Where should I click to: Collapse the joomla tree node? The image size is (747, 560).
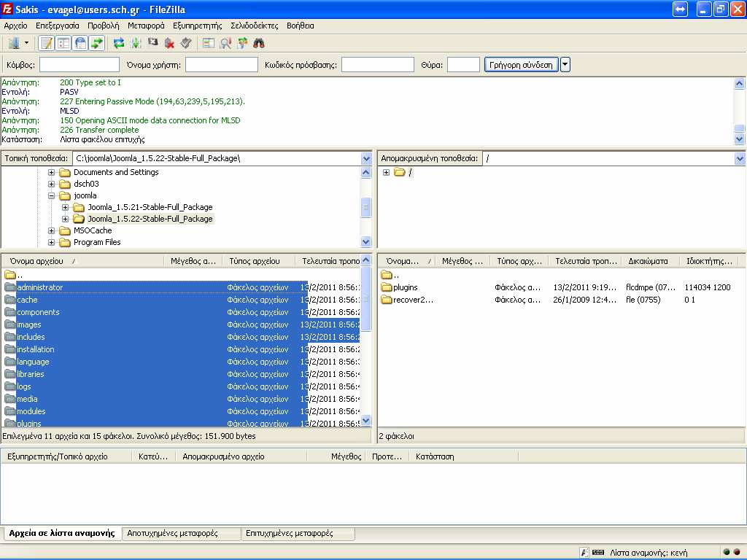coord(52,195)
